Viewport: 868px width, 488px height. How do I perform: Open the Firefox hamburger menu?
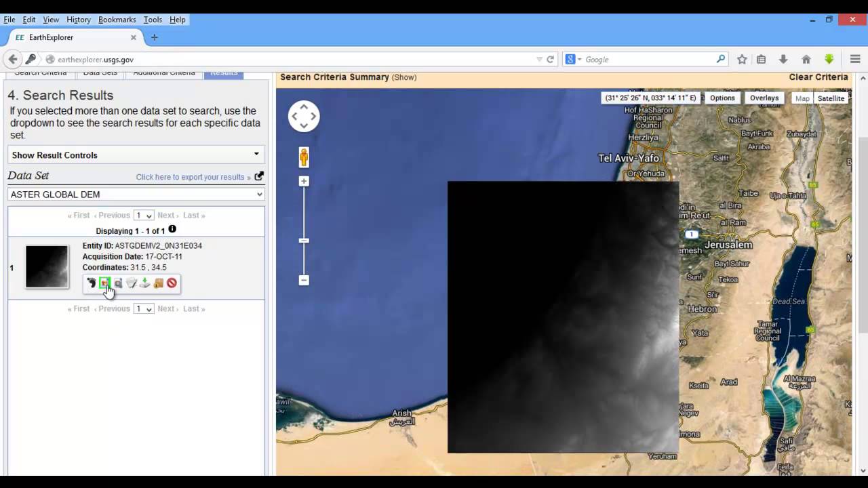coord(855,60)
